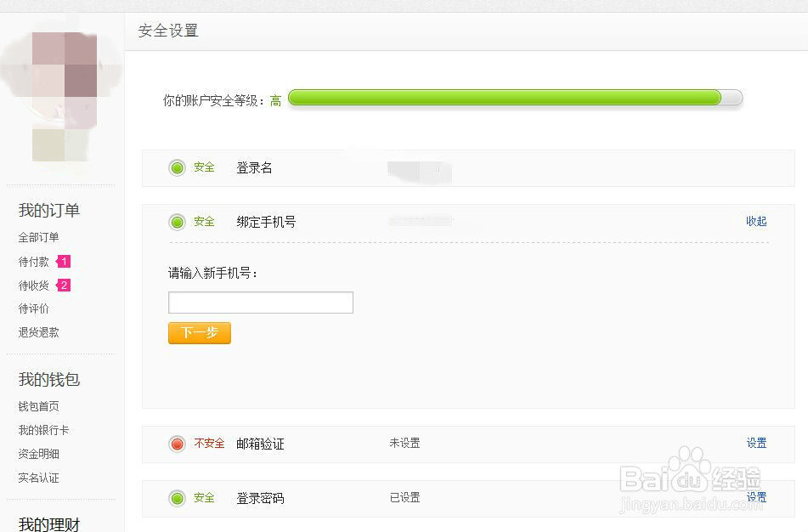Click the green safe indicator beside 登录名

[177, 167]
